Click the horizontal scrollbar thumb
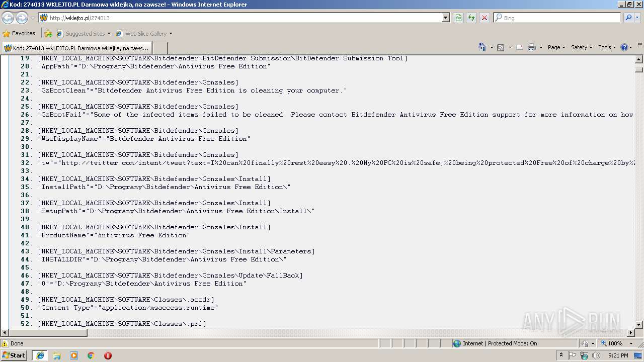Screen dimensions: 644x362 coord(48,333)
